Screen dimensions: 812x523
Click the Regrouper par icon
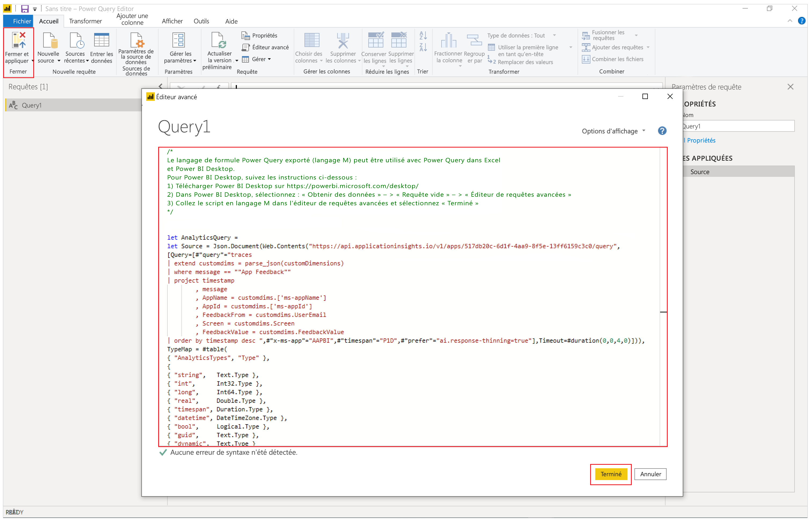coord(474,40)
